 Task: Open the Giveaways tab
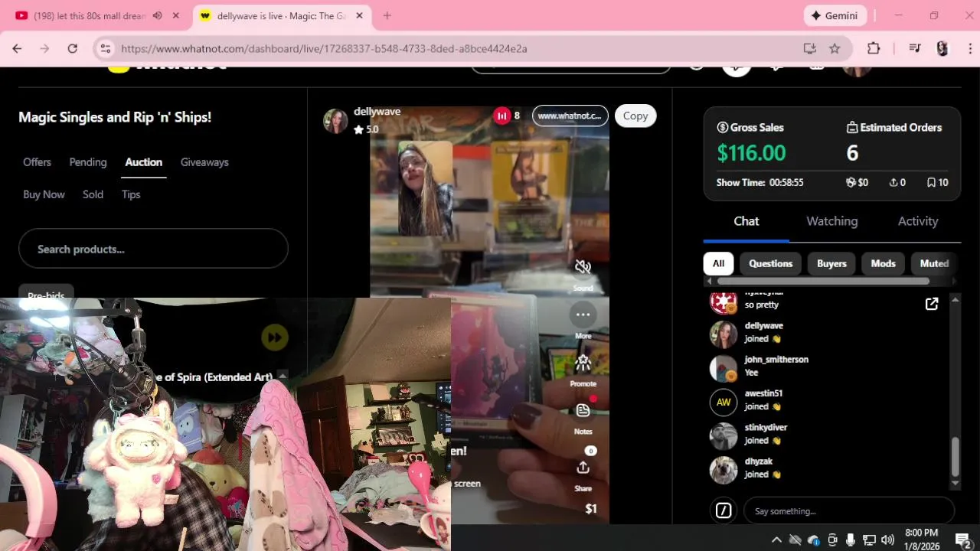pyautogui.click(x=204, y=162)
